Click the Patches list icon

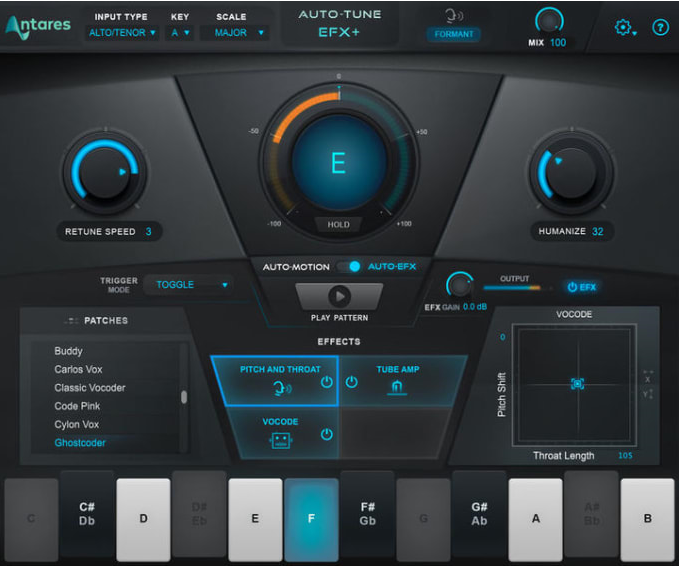tap(72, 321)
